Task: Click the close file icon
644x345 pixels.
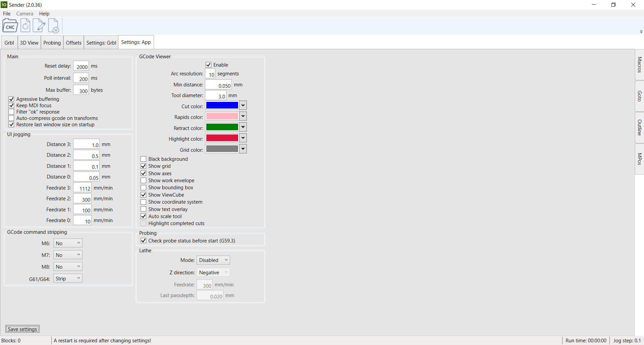Action: 54,26
